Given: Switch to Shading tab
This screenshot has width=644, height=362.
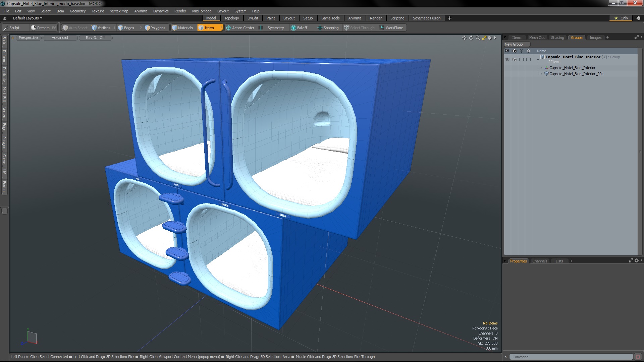Looking at the screenshot, I should [x=557, y=38].
